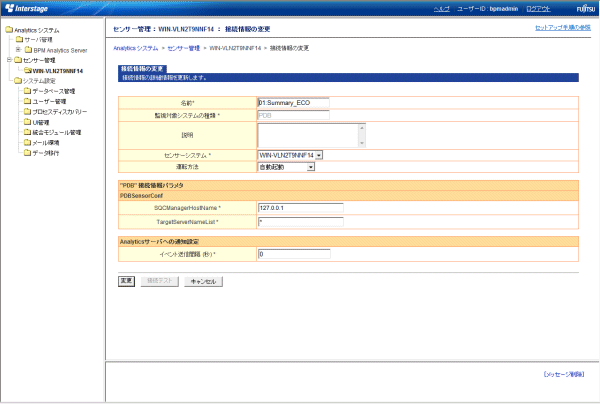
Task: Click the データ移行 folder icon
Action: (x=27, y=153)
